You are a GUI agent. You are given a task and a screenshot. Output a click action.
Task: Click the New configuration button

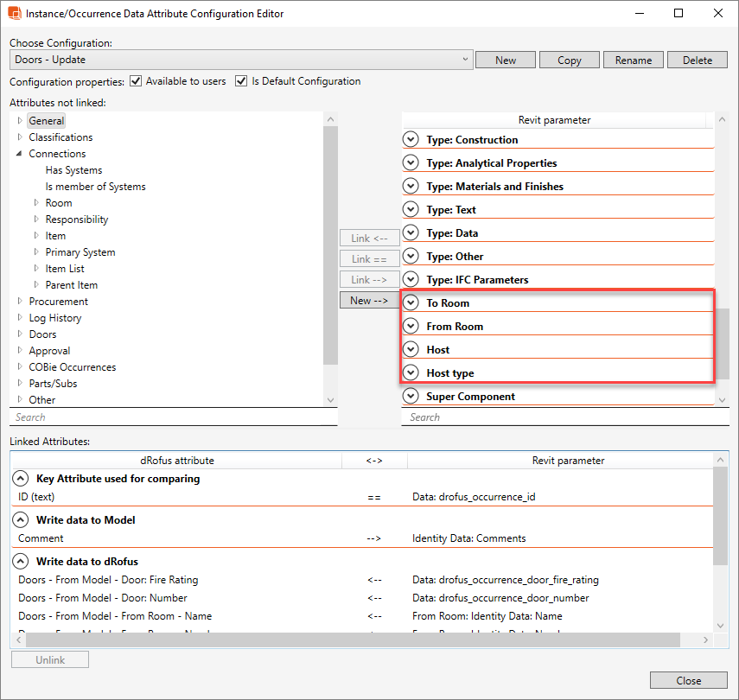point(506,60)
